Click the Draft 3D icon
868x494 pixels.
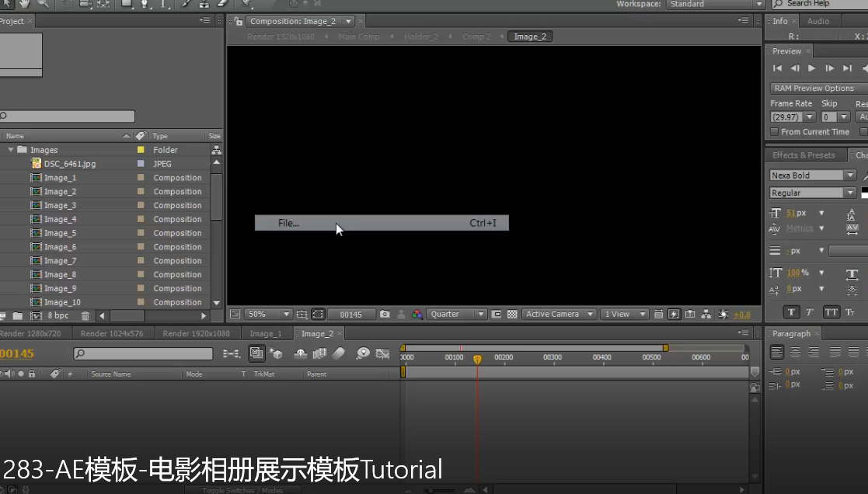pyautogui.click(x=275, y=353)
